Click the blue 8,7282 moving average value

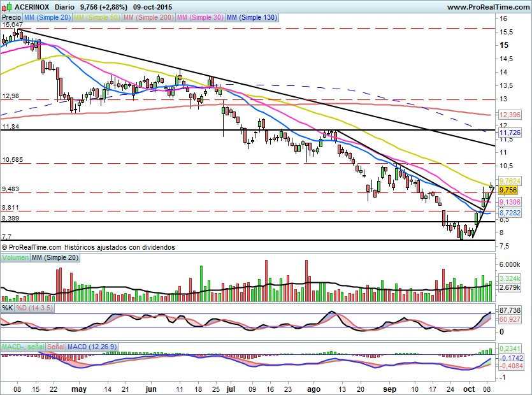click(x=510, y=213)
